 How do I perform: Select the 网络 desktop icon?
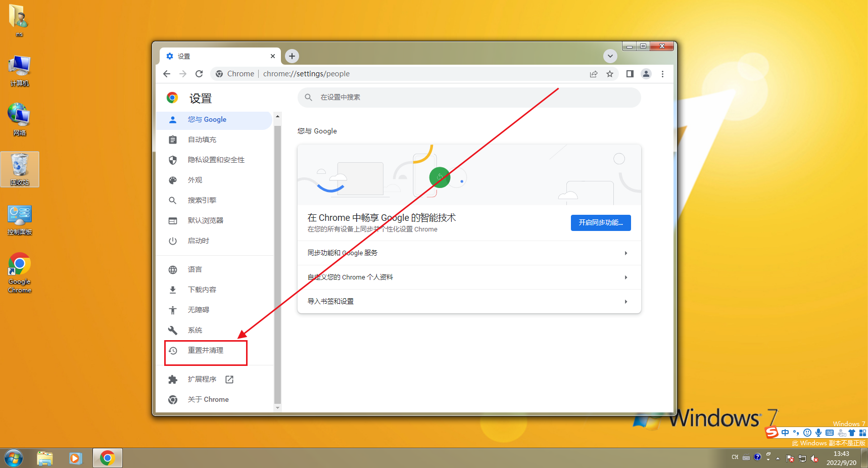20,119
